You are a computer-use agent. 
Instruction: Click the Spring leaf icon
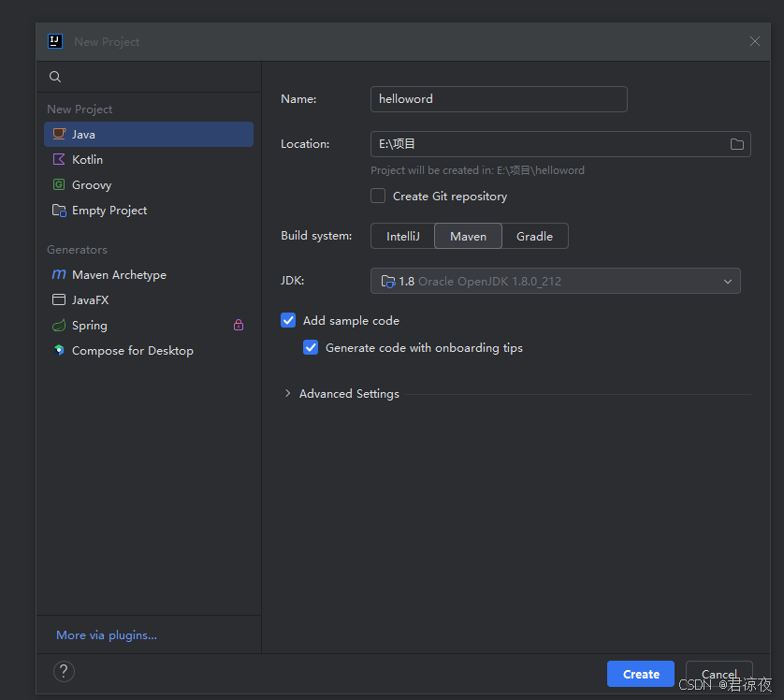(59, 326)
